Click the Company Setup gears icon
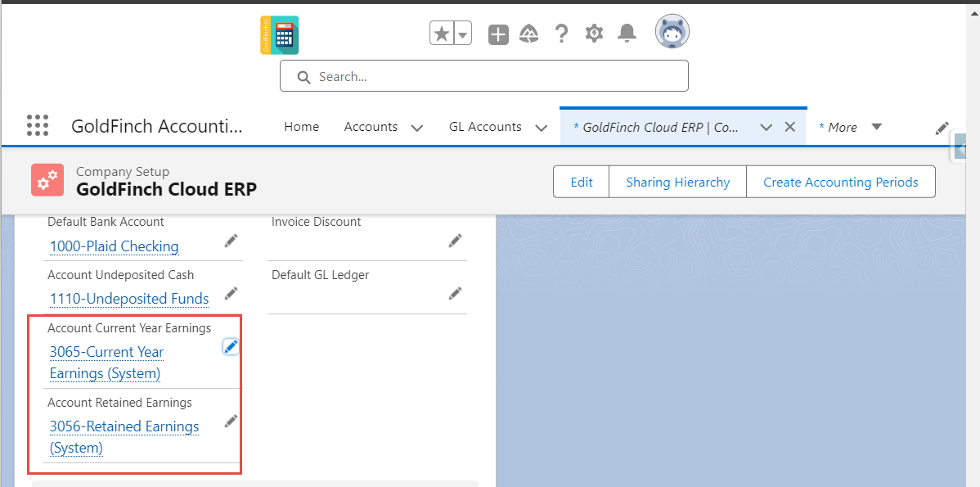980x487 pixels. coord(47,180)
